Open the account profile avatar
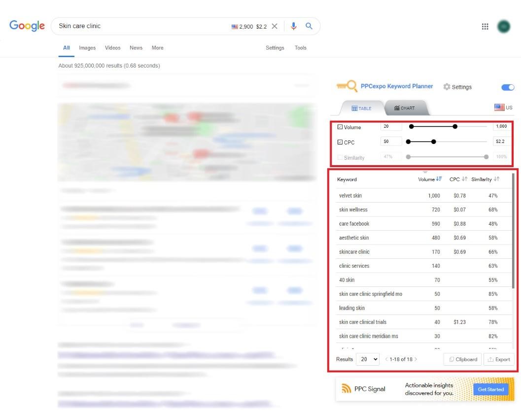 (x=504, y=27)
